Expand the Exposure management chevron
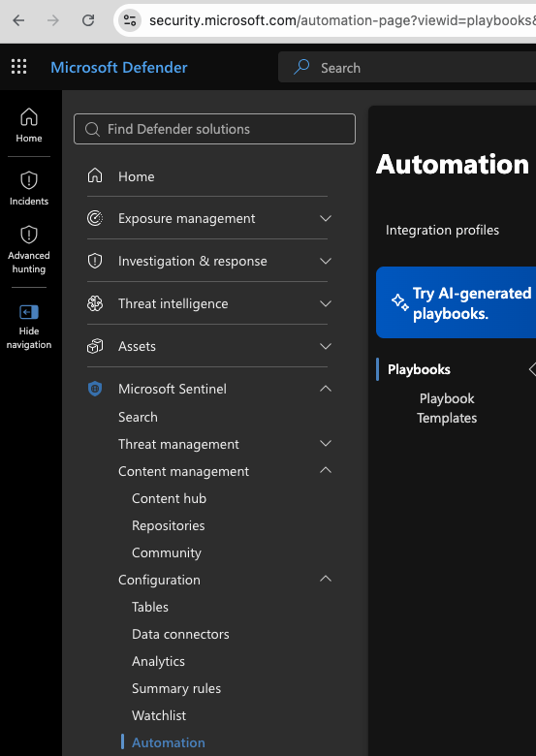This screenshot has height=756, width=536. [326, 218]
